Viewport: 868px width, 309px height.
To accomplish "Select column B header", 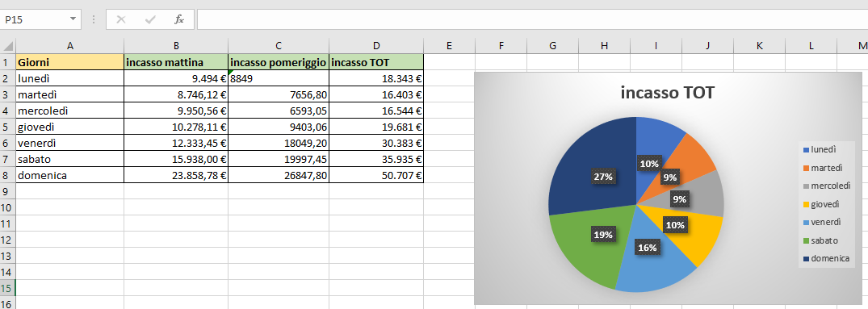I will tap(176, 45).
